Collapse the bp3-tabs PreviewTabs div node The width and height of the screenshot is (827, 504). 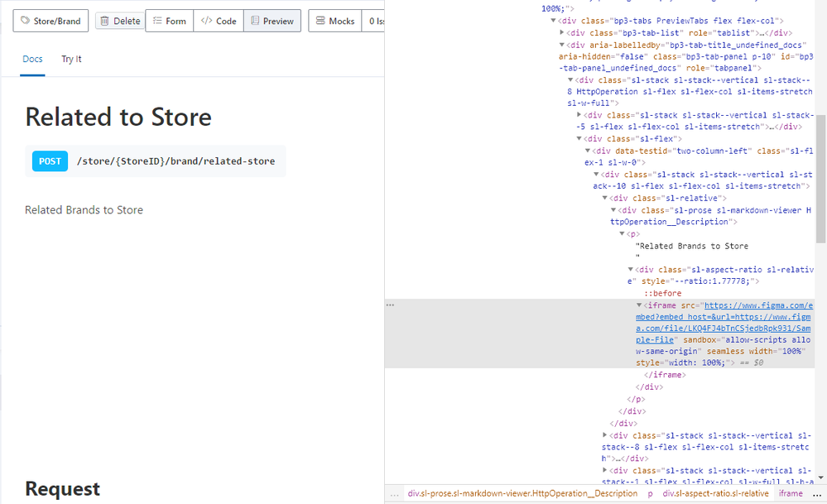[554, 21]
